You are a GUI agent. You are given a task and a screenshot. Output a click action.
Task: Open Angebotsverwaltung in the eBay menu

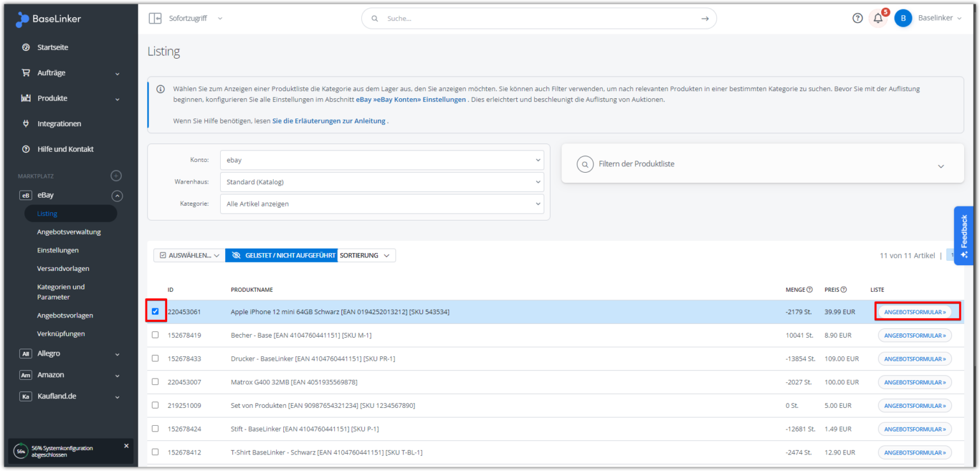tap(69, 232)
